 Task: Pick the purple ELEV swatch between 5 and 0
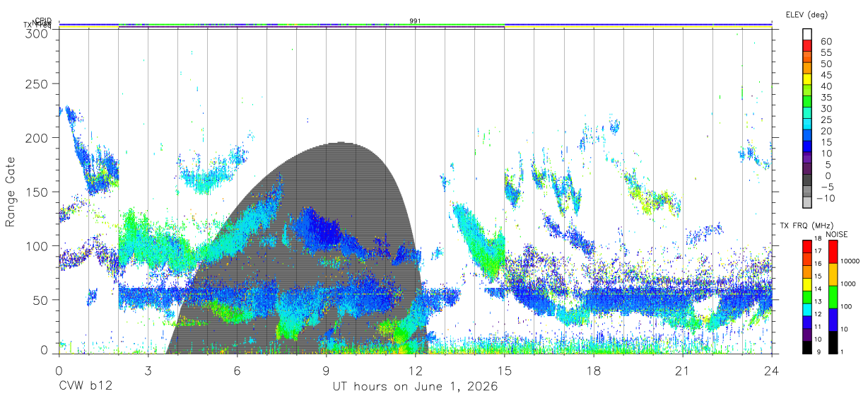807,170
